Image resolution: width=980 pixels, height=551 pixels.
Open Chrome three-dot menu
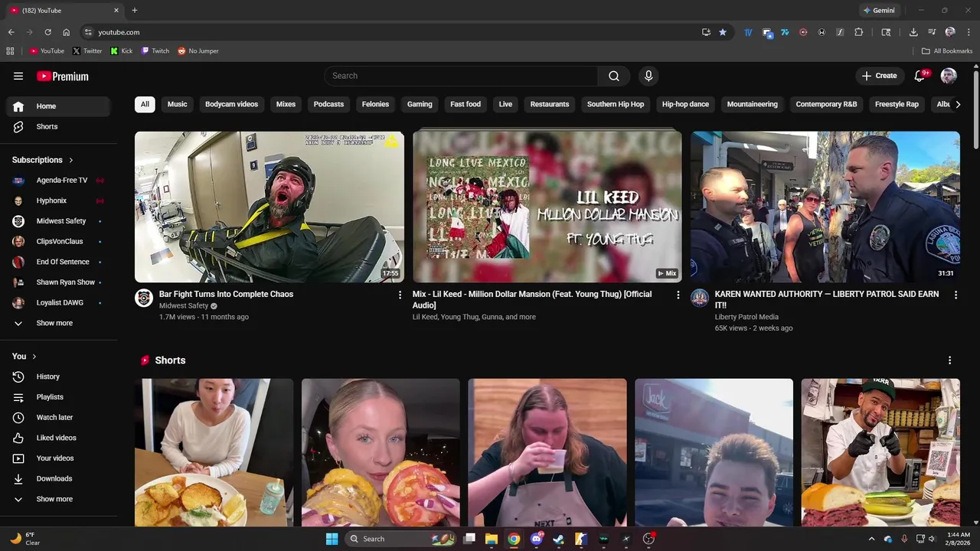point(969,32)
